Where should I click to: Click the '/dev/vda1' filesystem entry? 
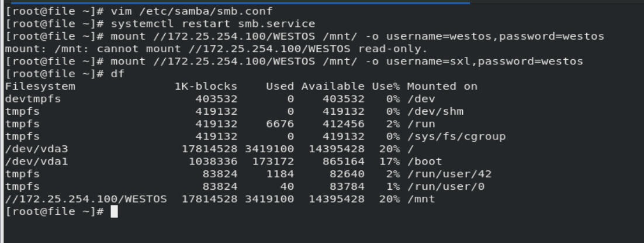point(36,162)
